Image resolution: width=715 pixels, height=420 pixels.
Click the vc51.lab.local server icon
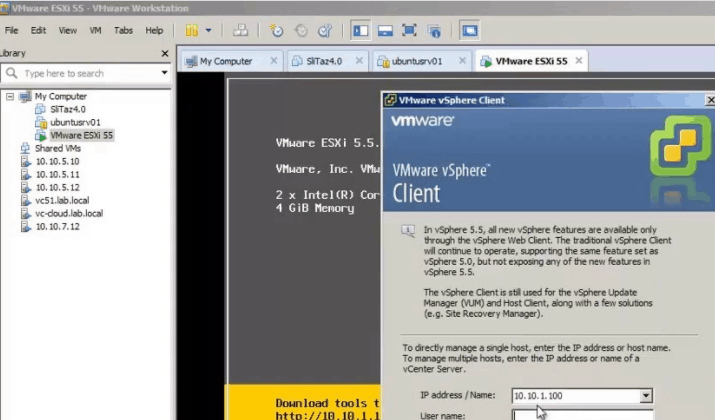pos(26,201)
